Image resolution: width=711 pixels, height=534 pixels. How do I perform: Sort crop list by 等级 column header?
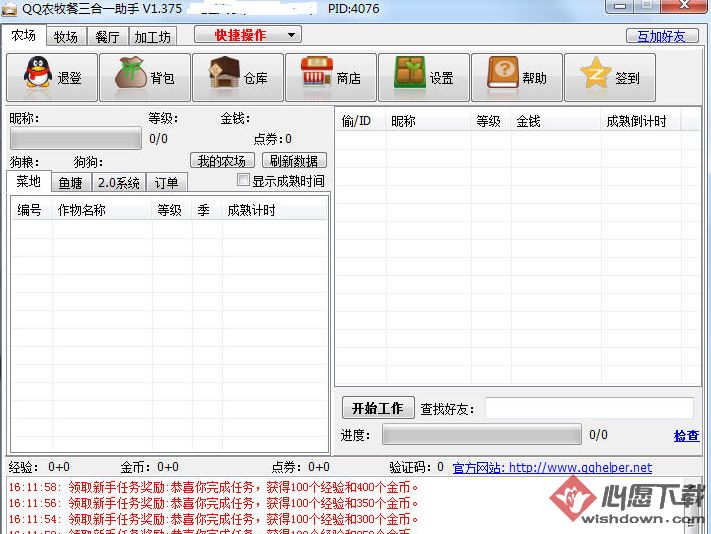pos(172,210)
